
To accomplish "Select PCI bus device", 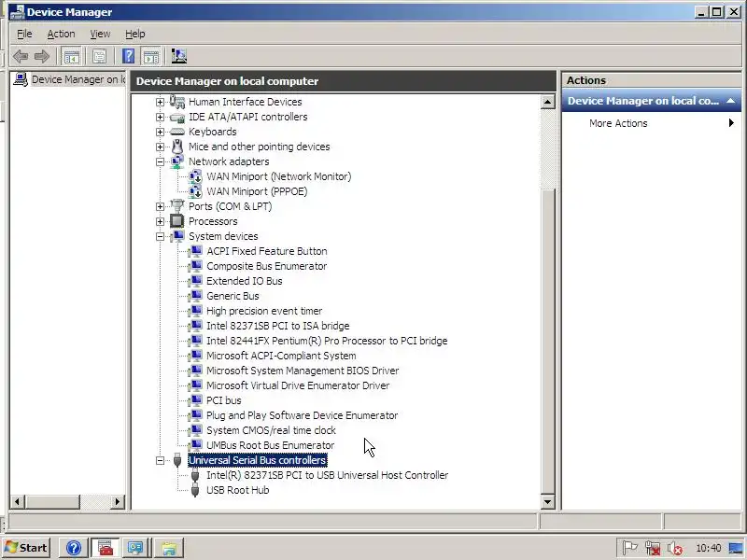I will pyautogui.click(x=223, y=400).
